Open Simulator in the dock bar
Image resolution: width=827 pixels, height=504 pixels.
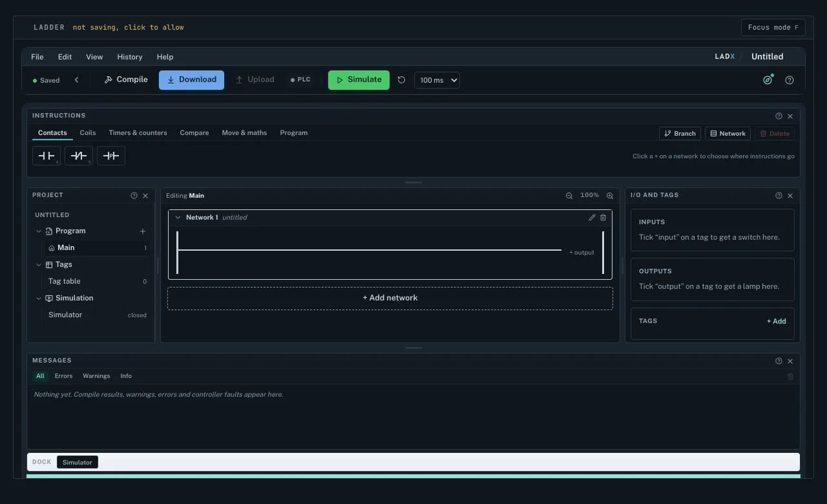tap(78, 462)
